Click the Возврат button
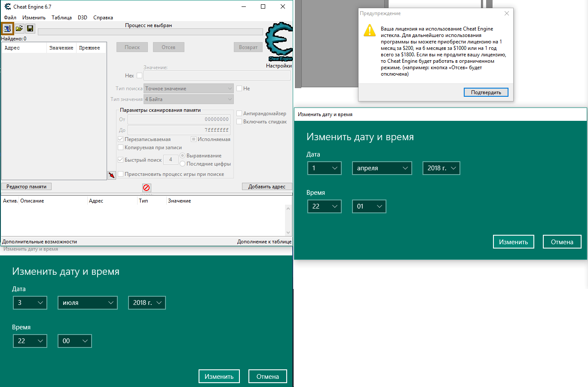The height and width of the screenshot is (387, 588). pyautogui.click(x=248, y=47)
